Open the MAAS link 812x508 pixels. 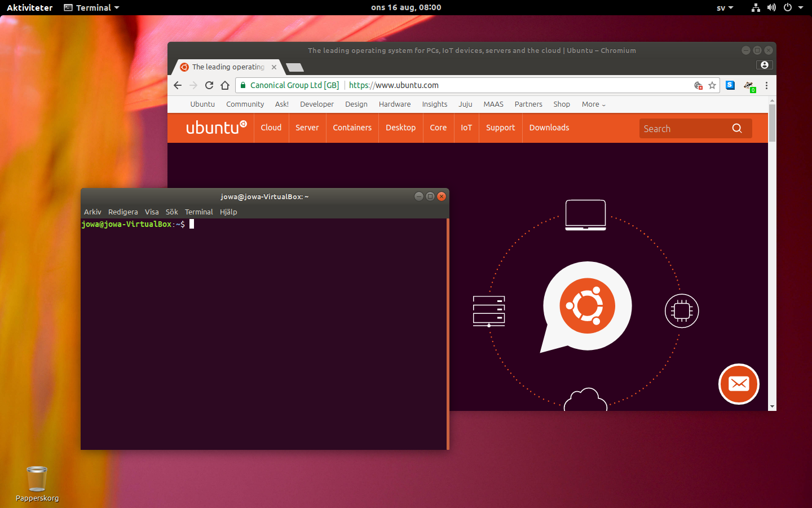point(493,104)
